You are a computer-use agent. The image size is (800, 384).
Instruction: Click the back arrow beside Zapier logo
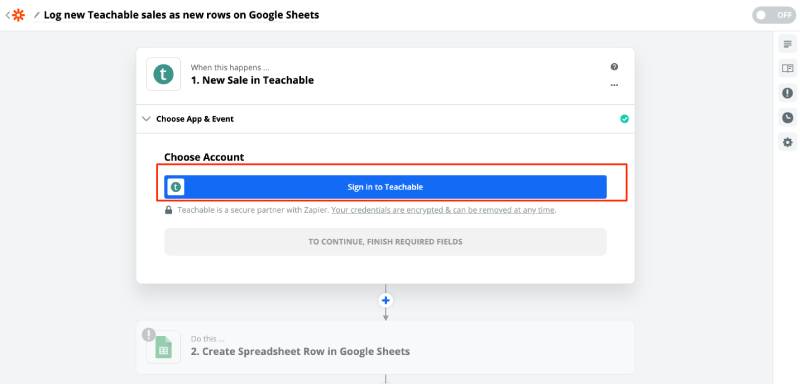(8, 15)
